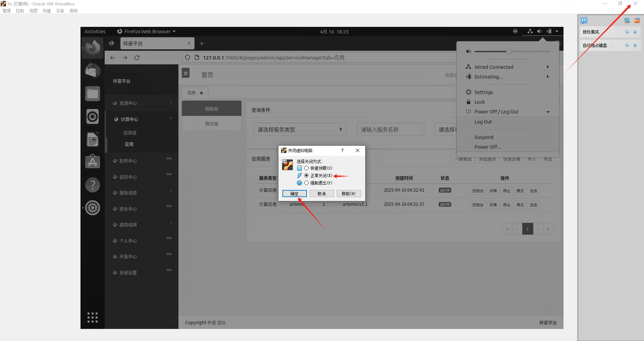Click the Firefox icon in Ubuntu dock

tap(93, 47)
